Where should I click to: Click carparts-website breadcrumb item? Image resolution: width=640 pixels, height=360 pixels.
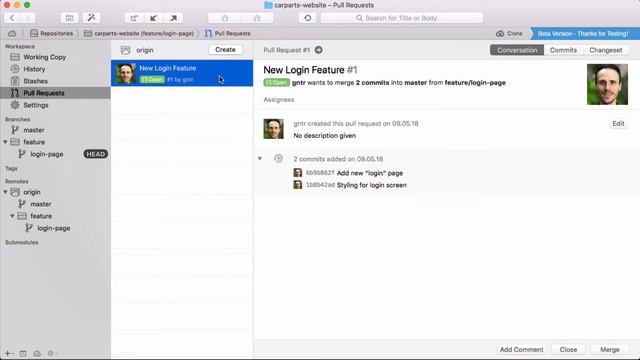[x=139, y=33]
